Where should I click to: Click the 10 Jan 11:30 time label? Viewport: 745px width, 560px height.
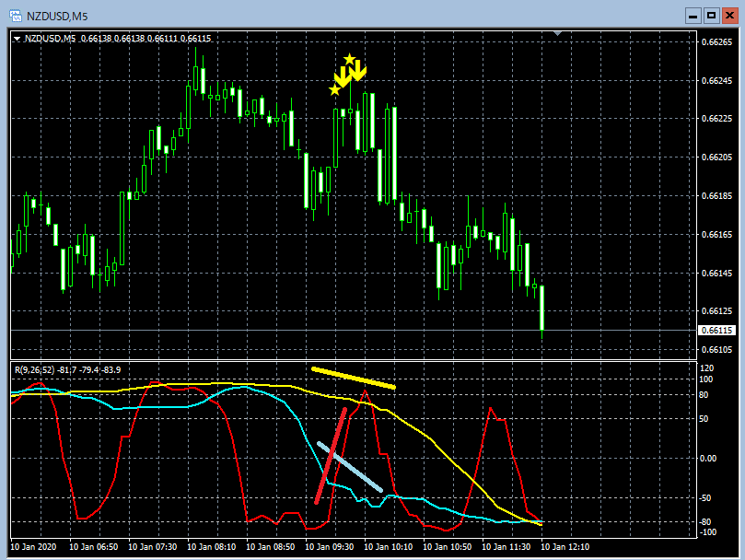[506, 547]
